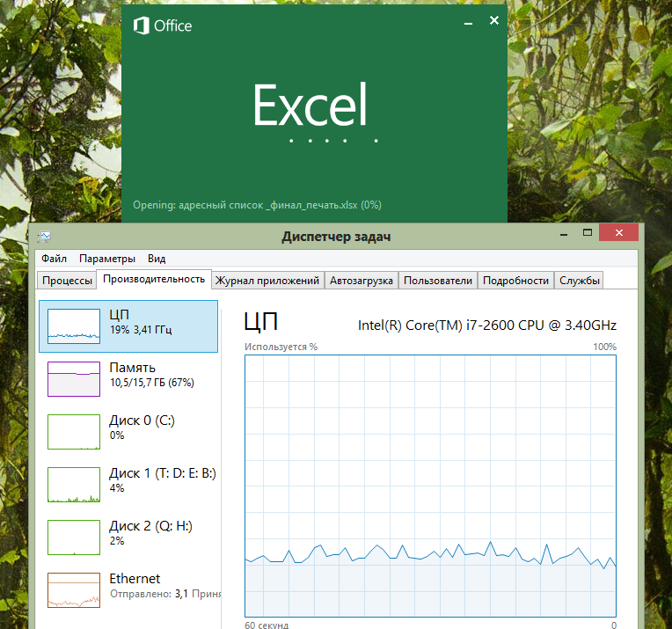Open the Вид menu
This screenshot has height=629, width=672.
(157, 259)
